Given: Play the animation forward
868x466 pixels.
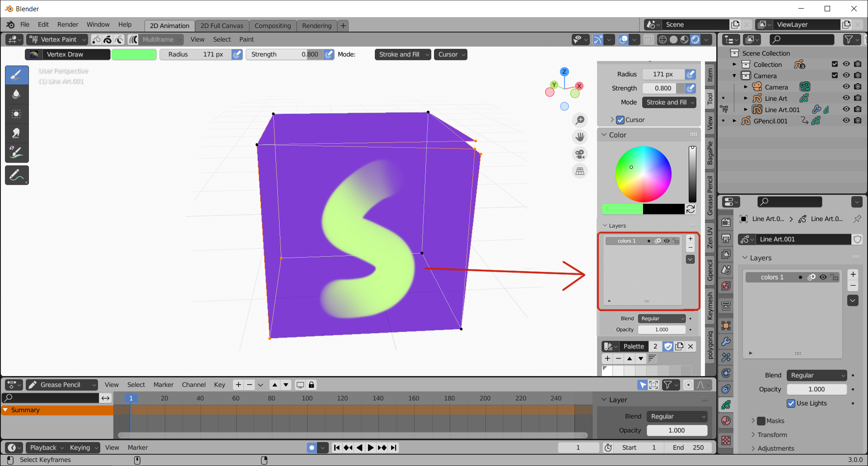Looking at the screenshot, I should pyautogui.click(x=371, y=447).
